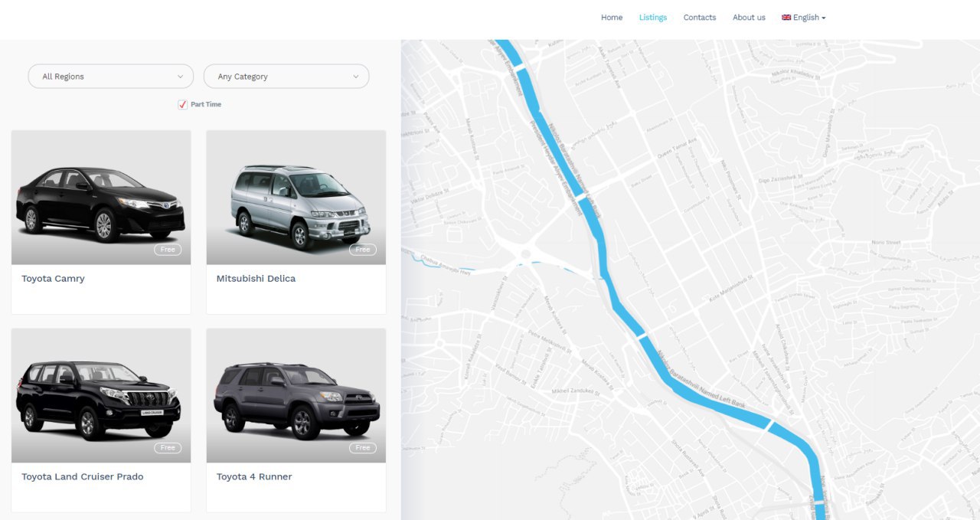980x520 pixels.
Task: Toggle the Part Time checkbox
Action: 182,105
